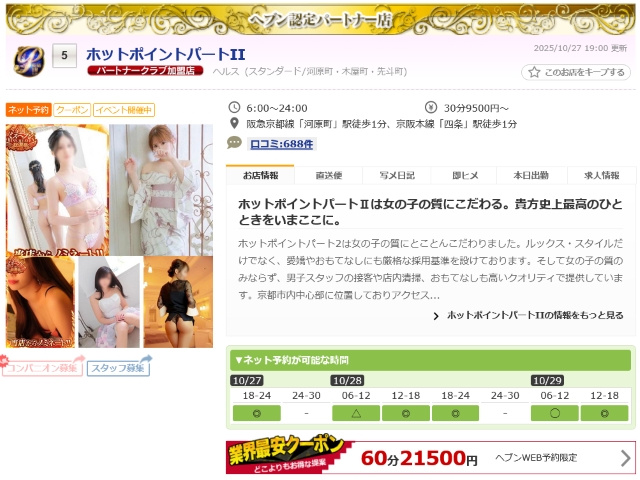Click the star icon in the keep-shop button
The height and width of the screenshot is (480, 640).
click(x=534, y=73)
